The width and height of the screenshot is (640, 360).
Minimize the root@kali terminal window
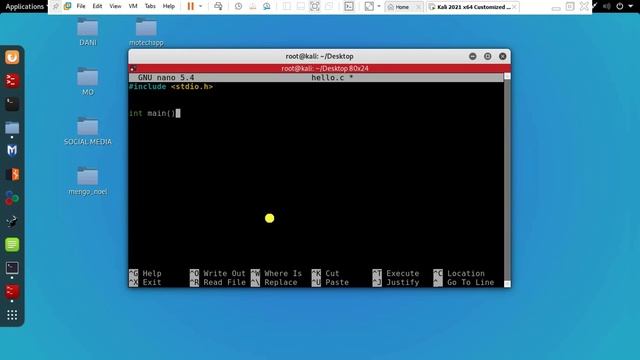pos(473,56)
